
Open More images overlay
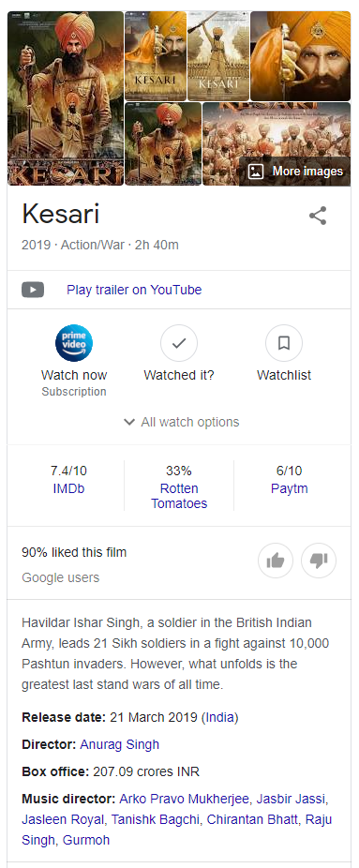tap(295, 171)
